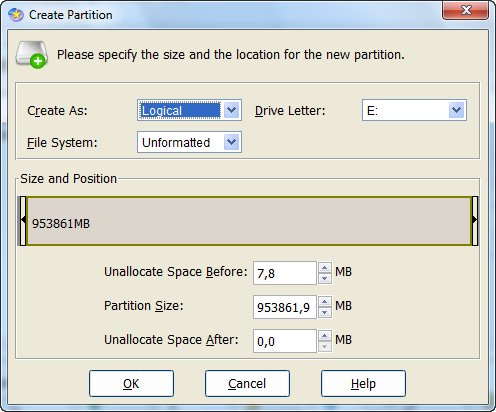Decrease Partition Size with down arrow

point(325,312)
